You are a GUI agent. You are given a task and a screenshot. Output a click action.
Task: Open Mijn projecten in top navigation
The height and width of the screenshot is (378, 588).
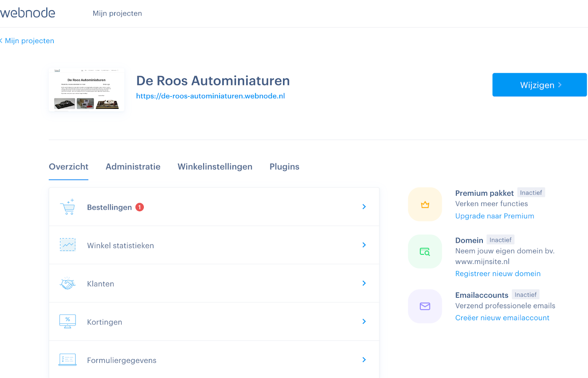[117, 13]
